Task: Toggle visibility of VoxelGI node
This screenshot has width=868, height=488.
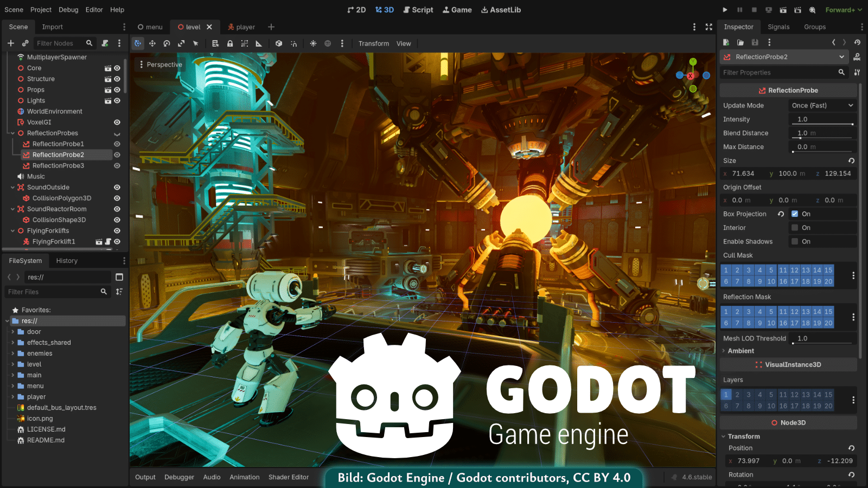Action: point(117,123)
